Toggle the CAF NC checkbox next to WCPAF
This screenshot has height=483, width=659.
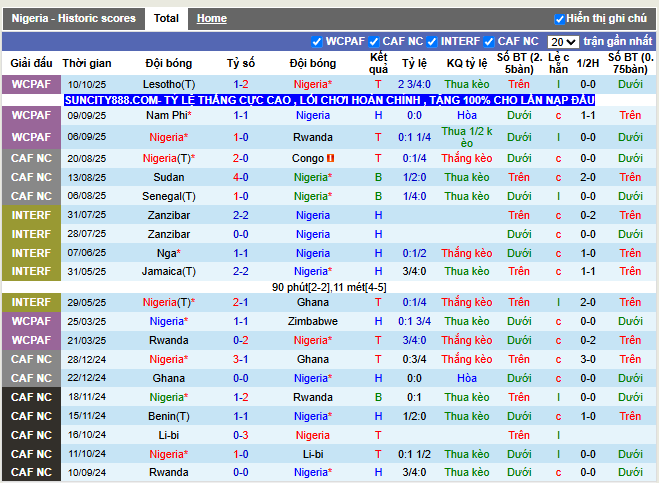[373, 42]
